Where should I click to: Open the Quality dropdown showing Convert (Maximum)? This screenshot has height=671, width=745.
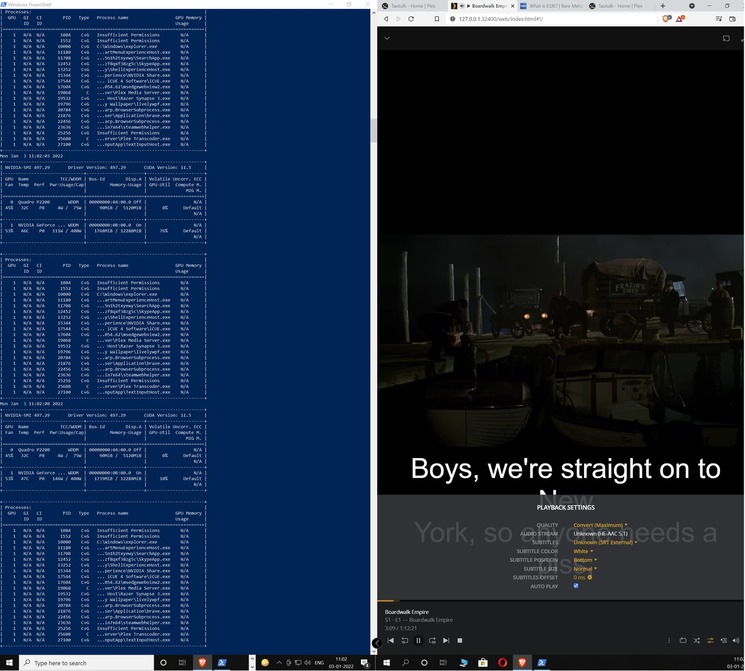pyautogui.click(x=600, y=525)
